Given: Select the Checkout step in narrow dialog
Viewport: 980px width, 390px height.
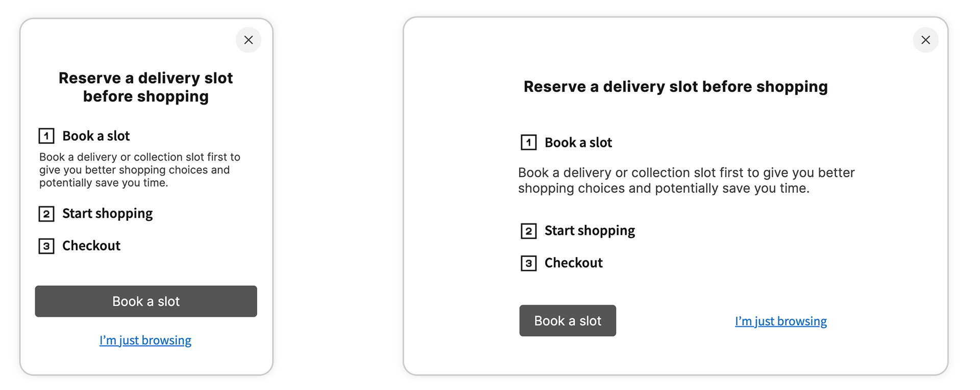Looking at the screenshot, I should (91, 246).
